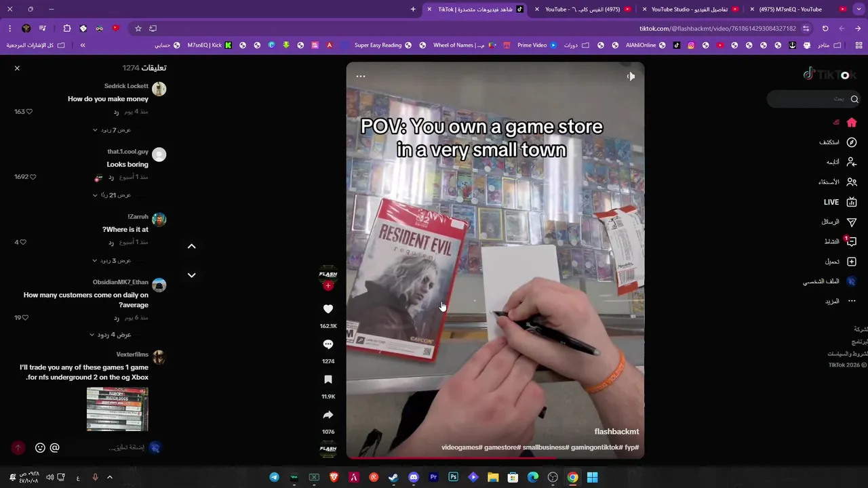The height and width of the screenshot is (488, 868).
Task: Click the TikTok search field
Action: 814,99
